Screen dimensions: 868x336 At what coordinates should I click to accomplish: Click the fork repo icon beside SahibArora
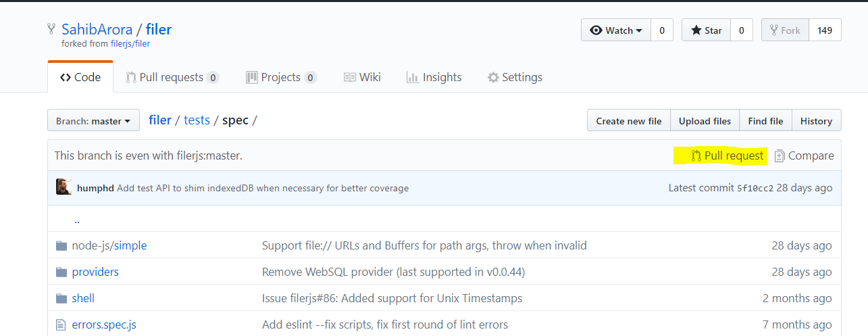51,29
